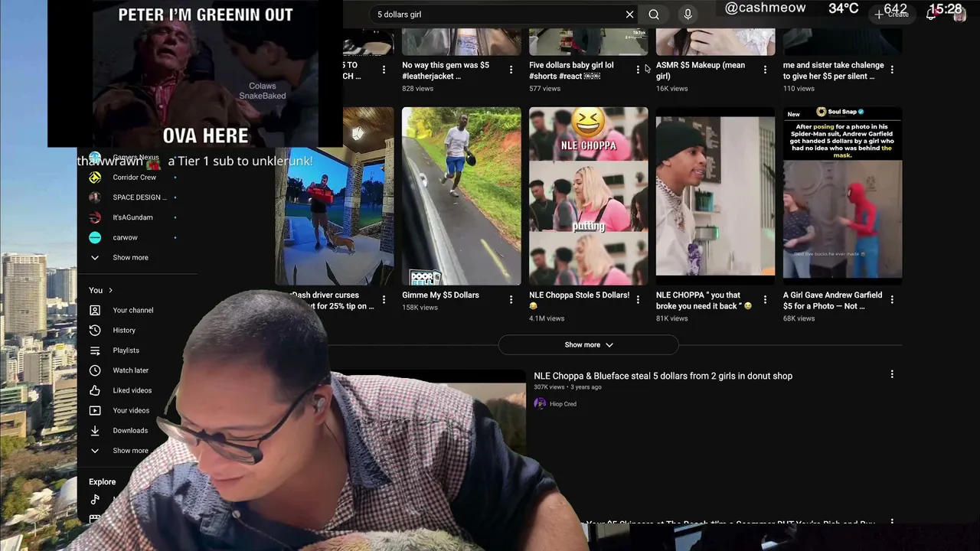
Task: Open the 'NLE Choppa Stole 5 Dollars!' title
Action: click(x=579, y=300)
